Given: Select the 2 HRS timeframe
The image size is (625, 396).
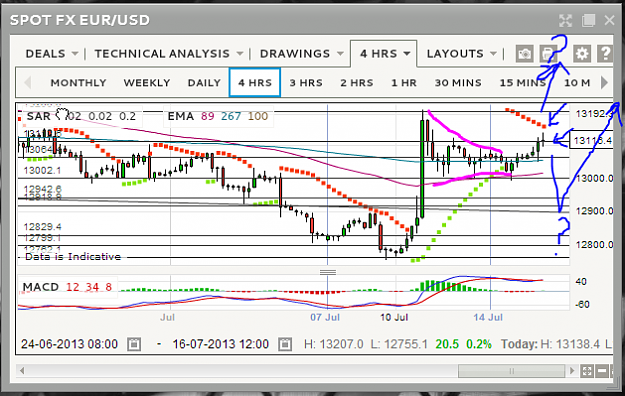Looking at the screenshot, I should tap(357, 83).
